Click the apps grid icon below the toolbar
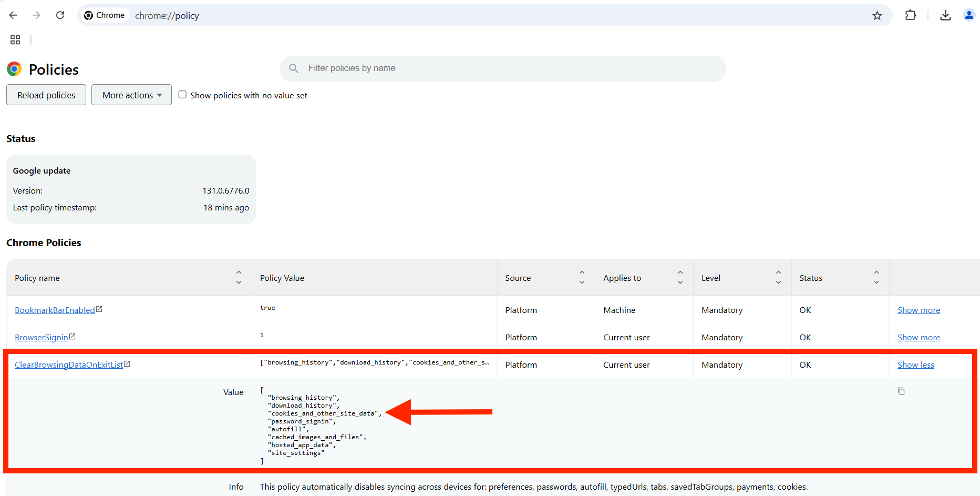Viewport: 980px width, 496px height. pyautogui.click(x=15, y=39)
